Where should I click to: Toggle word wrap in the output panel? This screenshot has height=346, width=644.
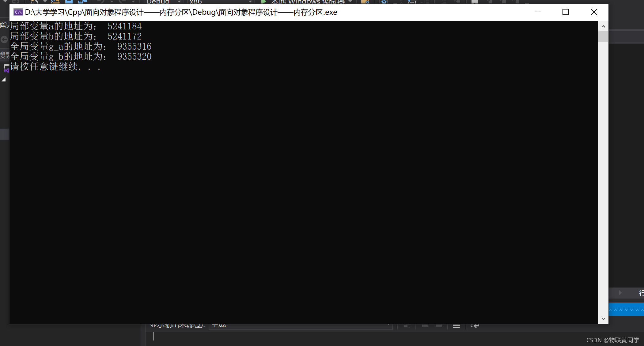475,326
